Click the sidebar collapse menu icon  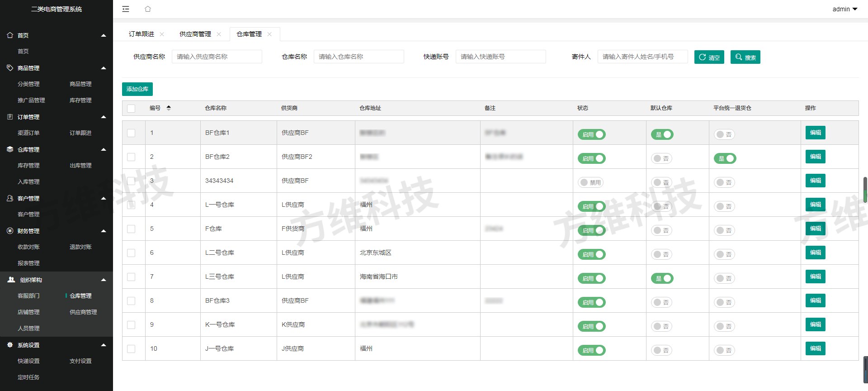tap(126, 9)
